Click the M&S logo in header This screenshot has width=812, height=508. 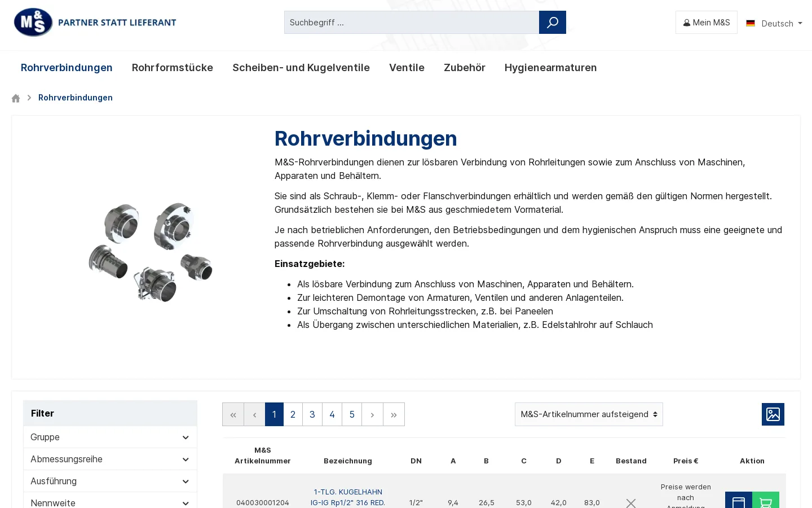[95, 23]
